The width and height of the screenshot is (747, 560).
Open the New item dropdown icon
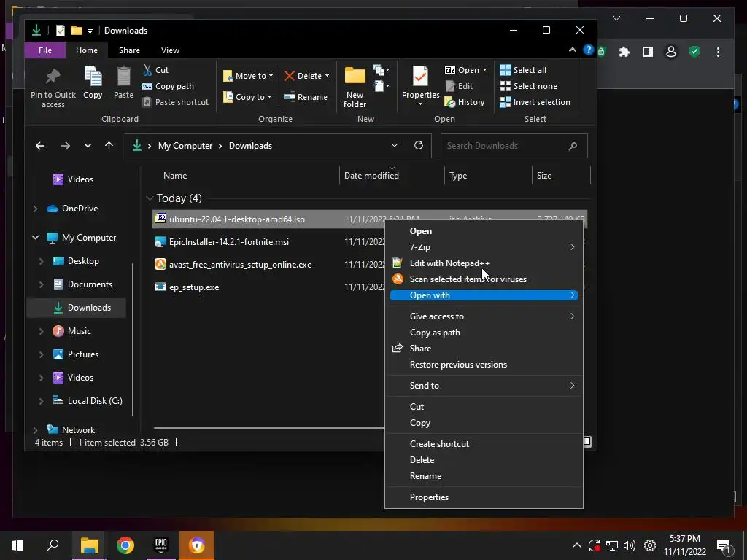pos(381,70)
